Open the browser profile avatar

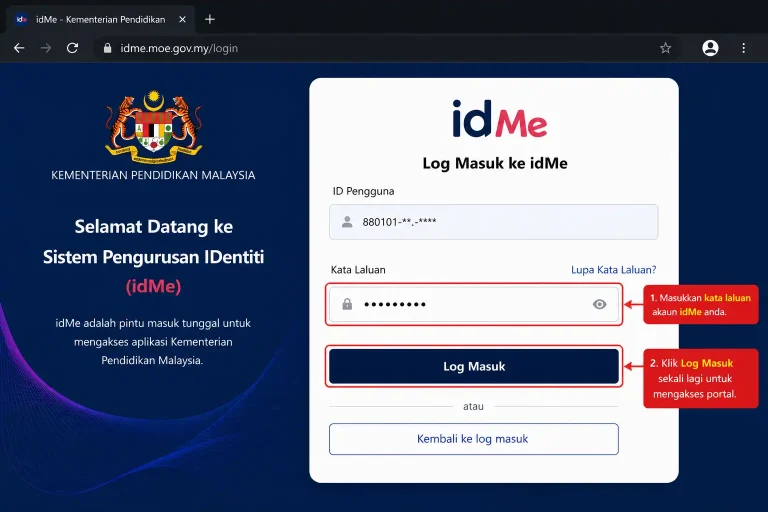(x=710, y=48)
